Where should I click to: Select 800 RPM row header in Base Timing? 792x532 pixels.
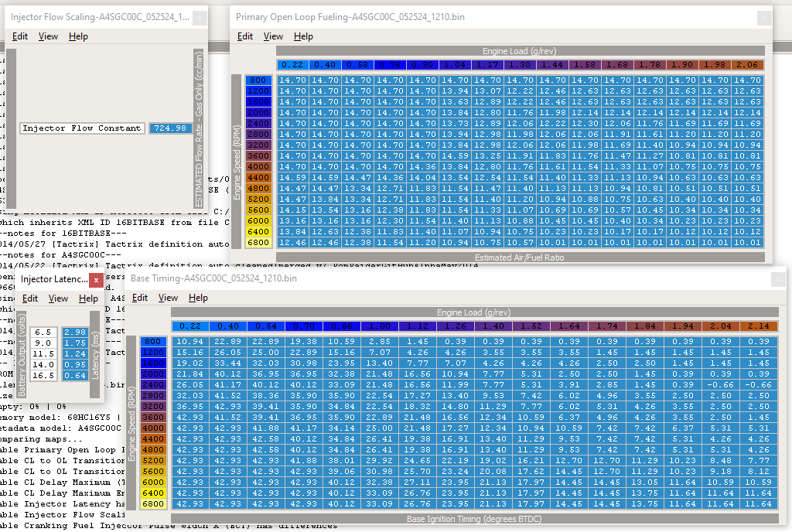(152, 341)
